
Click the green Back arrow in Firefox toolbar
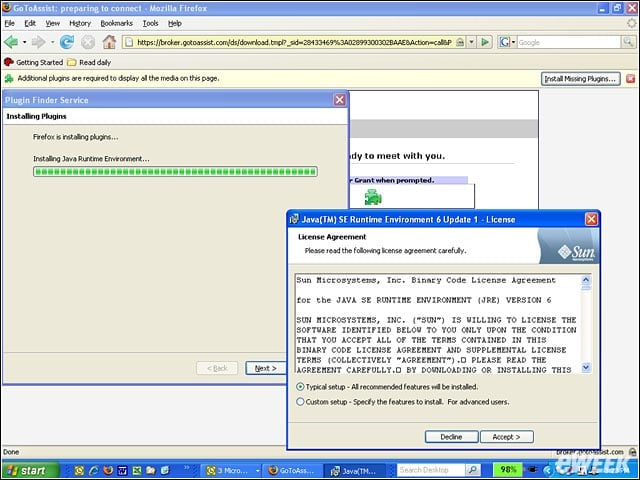[11, 42]
